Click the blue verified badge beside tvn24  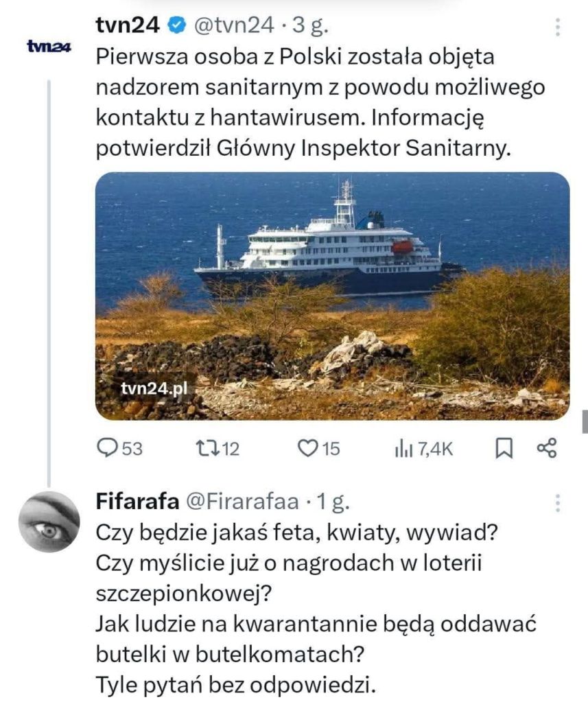point(177,25)
